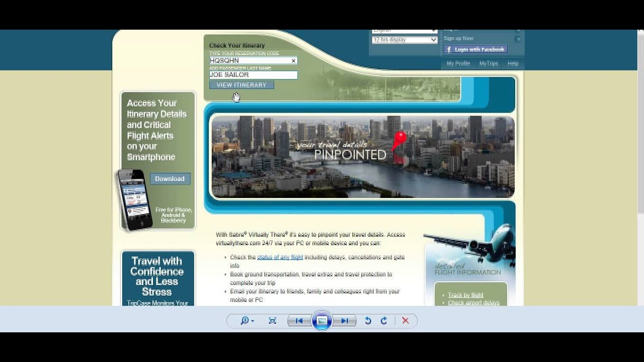Click the 'status of any flight' link
Screen dimensions: 644x362
coord(280,257)
